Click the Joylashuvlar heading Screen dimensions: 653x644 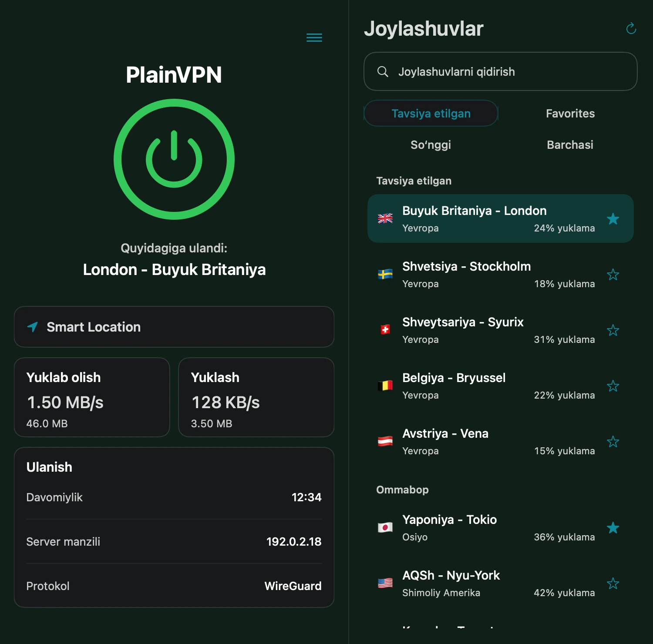coord(424,29)
